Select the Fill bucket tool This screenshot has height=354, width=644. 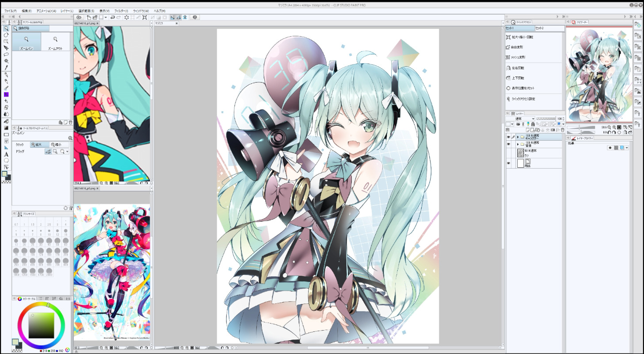(6, 121)
